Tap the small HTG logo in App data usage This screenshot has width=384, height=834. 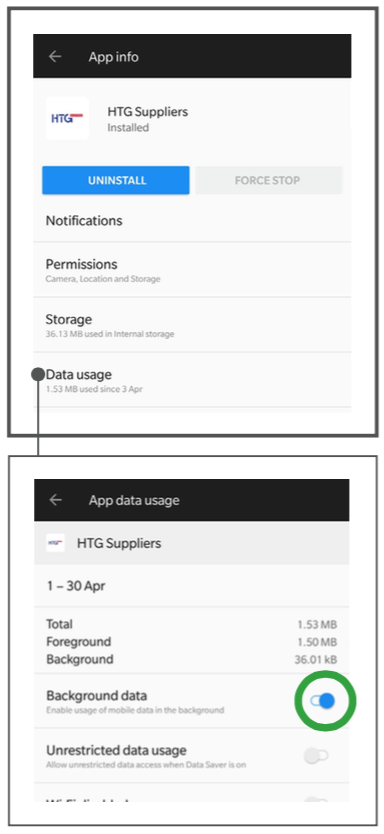55,543
